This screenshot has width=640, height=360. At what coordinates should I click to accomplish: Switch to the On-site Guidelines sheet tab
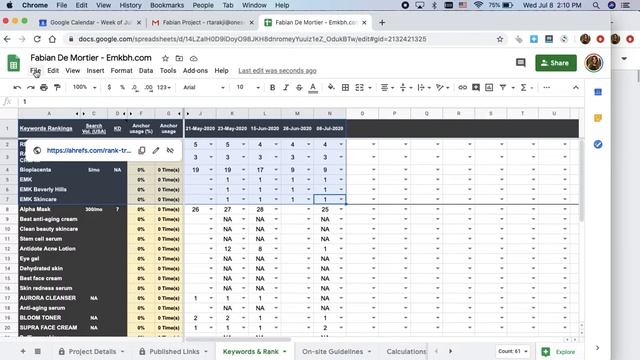[x=337, y=351]
